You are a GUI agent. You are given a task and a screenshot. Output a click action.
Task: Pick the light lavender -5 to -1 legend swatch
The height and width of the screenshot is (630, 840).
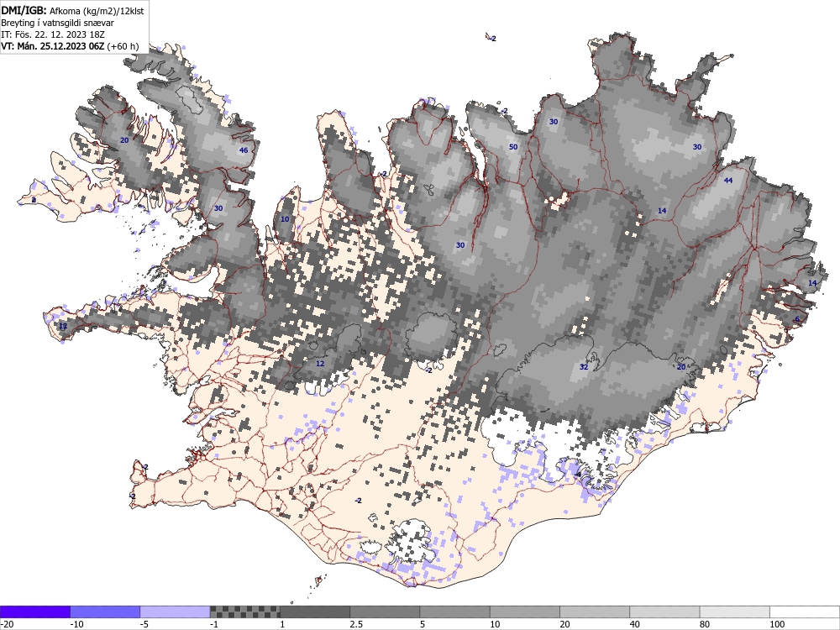pos(176,612)
